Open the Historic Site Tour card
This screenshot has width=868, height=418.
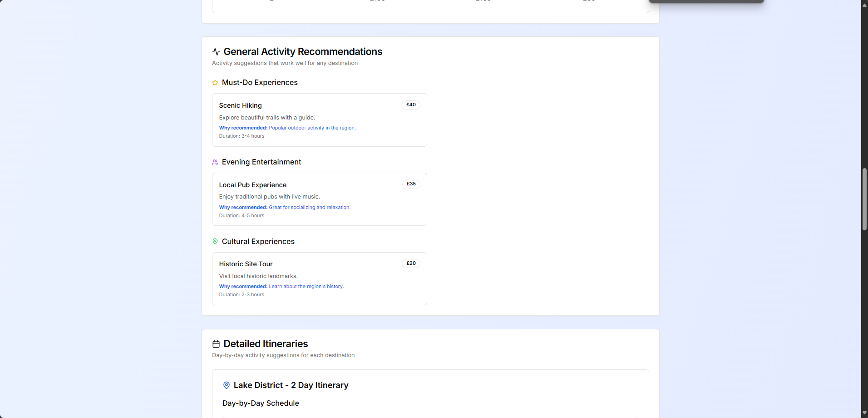coord(319,278)
